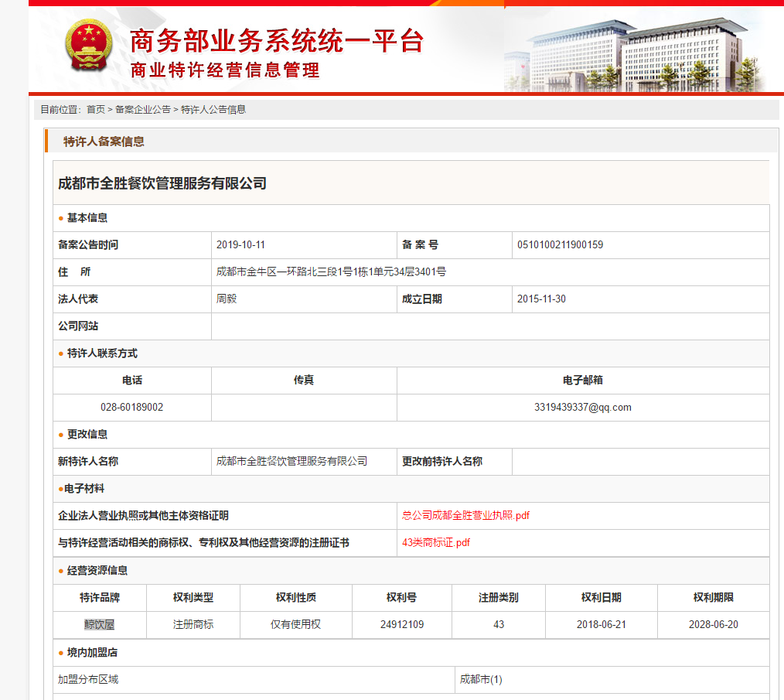784x700 pixels.
Task: Click the 境内加盟店 section heading
Action: coord(92,653)
